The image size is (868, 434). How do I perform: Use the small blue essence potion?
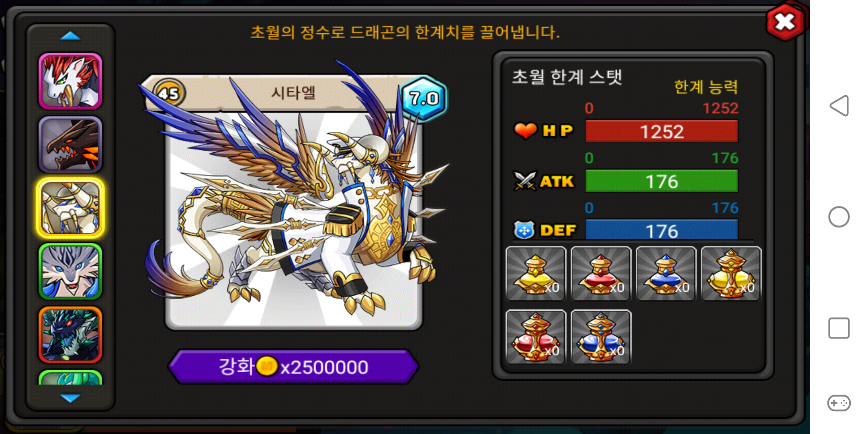tap(666, 274)
